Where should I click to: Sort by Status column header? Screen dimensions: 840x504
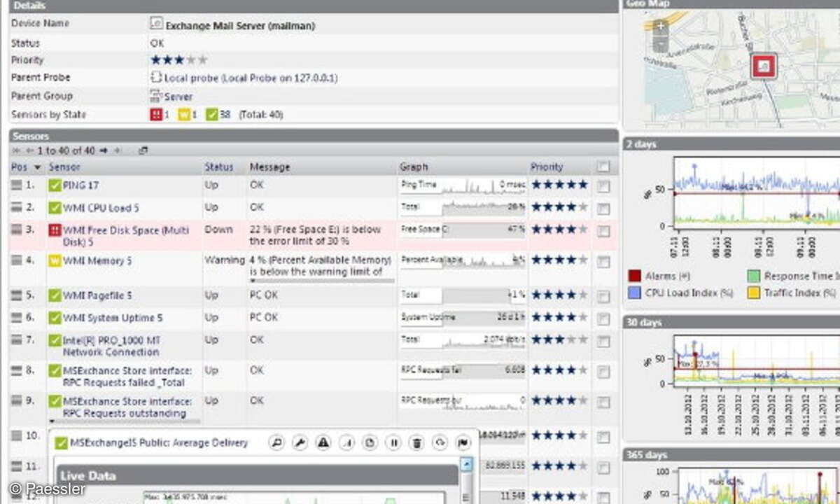point(218,167)
